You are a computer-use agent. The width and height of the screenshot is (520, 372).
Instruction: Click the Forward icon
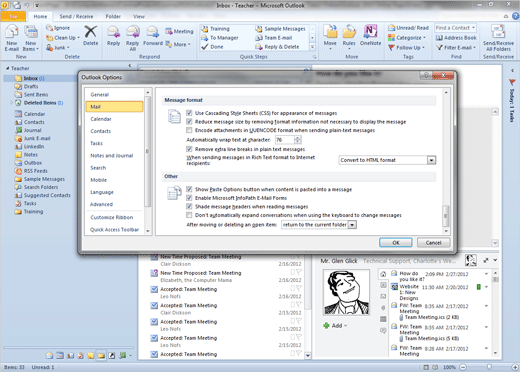153,33
